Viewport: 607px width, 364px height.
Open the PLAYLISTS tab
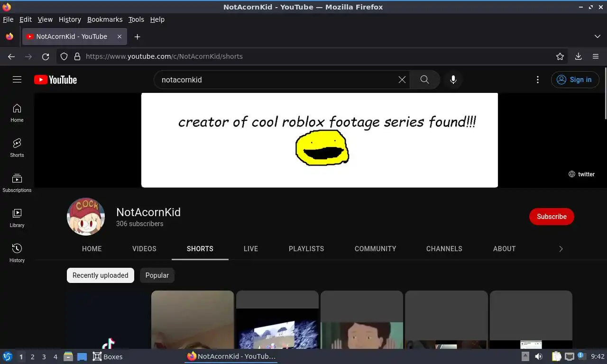coord(306,249)
